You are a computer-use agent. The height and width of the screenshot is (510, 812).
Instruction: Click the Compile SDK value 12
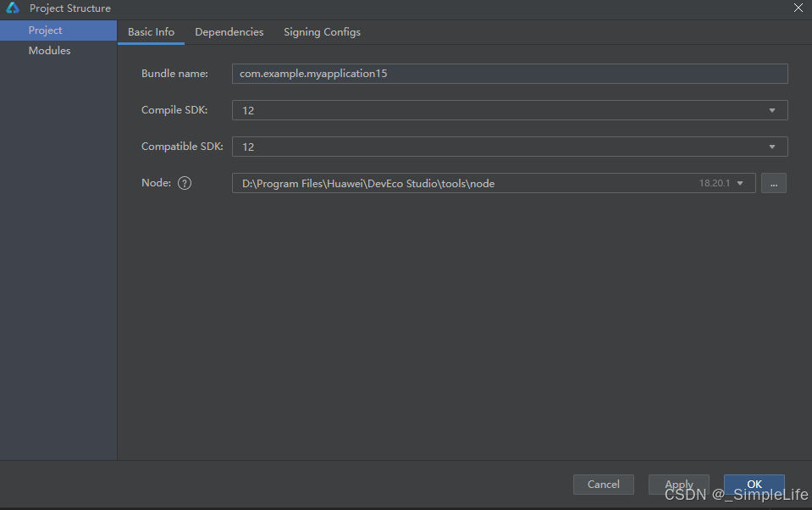coord(248,110)
